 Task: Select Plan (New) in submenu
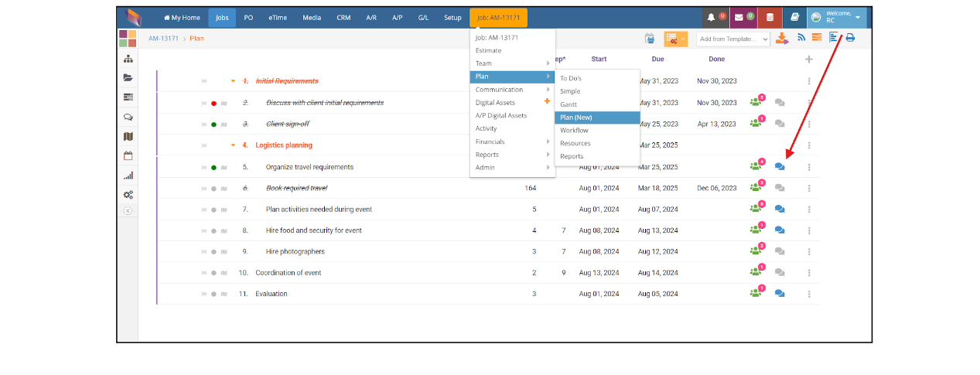click(x=597, y=118)
